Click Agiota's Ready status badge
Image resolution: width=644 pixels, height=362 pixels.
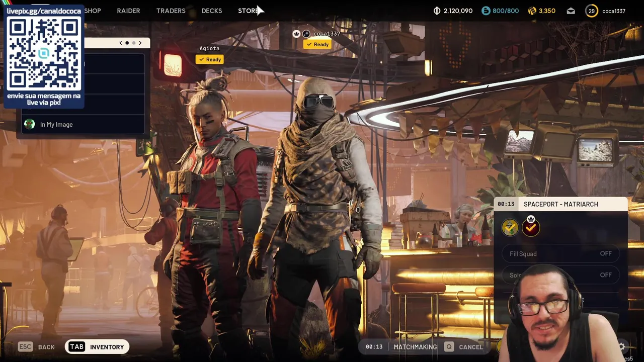tap(210, 59)
